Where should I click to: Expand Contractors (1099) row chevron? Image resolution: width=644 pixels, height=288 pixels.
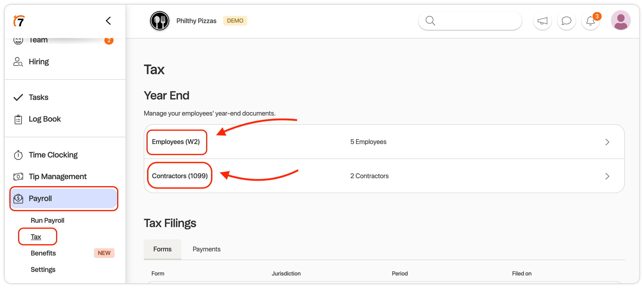(607, 176)
